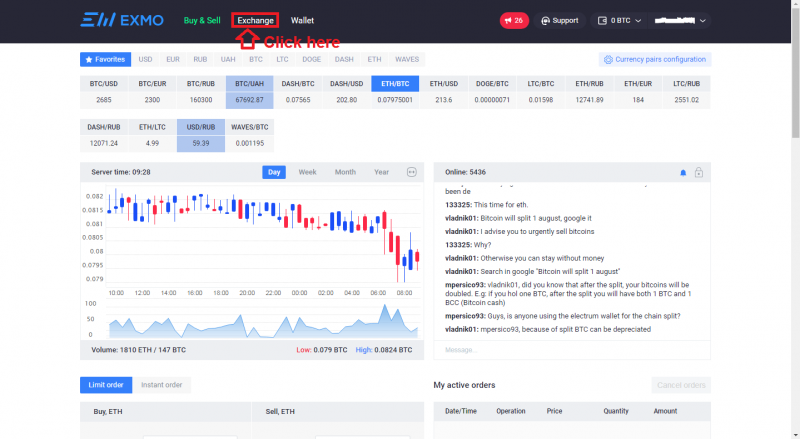Viewport: 800px width, 439px height.
Task: Select the WAVES/BTC pair
Action: click(x=249, y=135)
